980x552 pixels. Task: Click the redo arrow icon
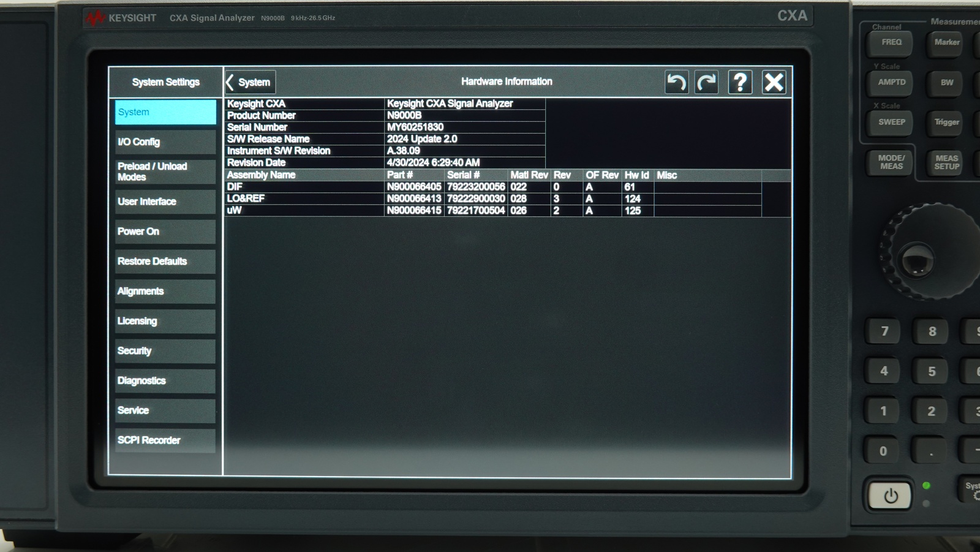[x=706, y=82]
